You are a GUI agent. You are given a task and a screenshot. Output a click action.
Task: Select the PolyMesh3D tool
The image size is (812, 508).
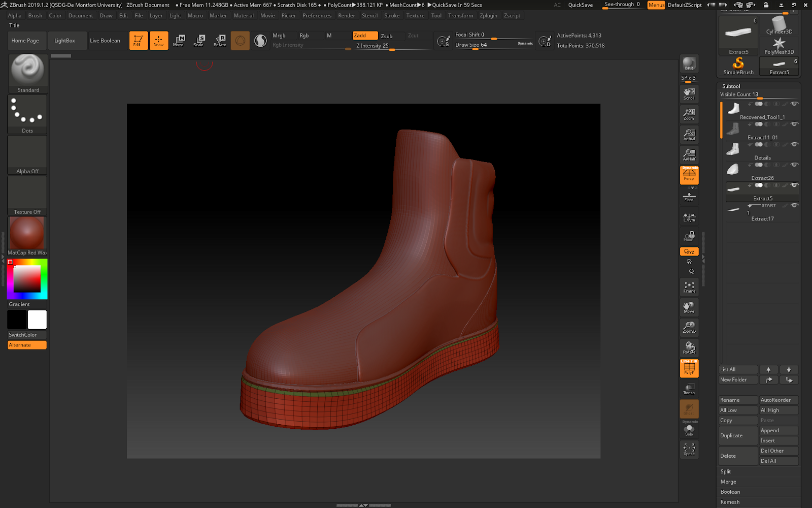[x=779, y=46]
